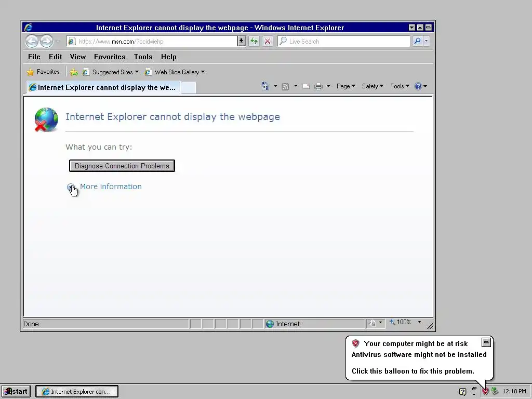The width and height of the screenshot is (532, 399).
Task: Click the IE logo in the title bar
Action: 29,28
